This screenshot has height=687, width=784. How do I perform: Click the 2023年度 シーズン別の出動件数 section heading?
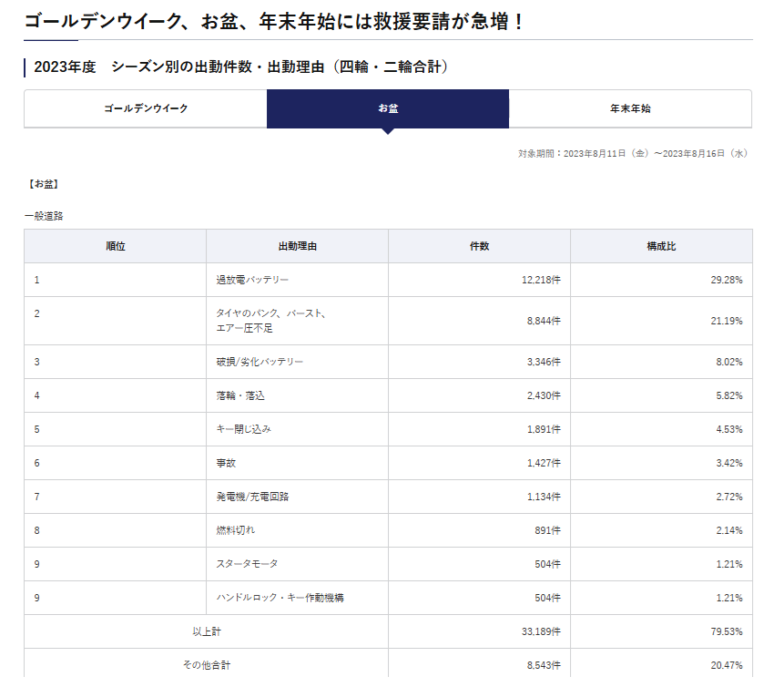coord(240,67)
